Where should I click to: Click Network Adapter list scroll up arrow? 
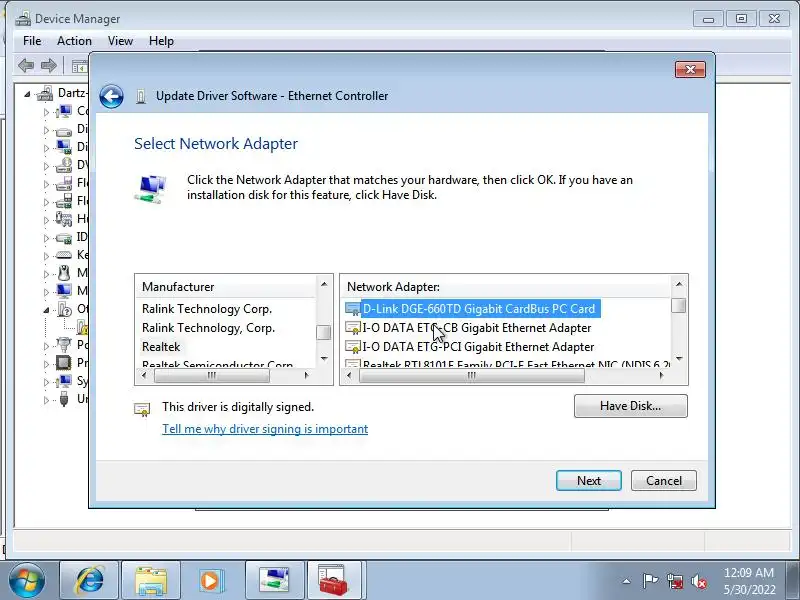tap(679, 284)
